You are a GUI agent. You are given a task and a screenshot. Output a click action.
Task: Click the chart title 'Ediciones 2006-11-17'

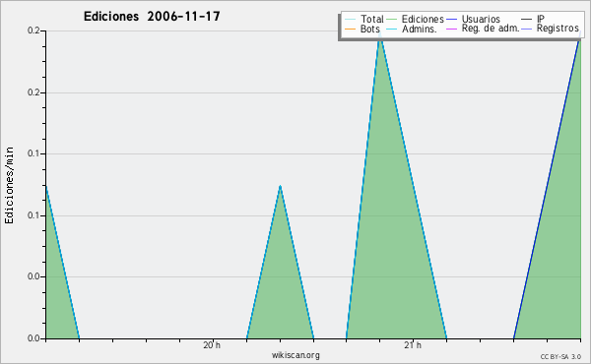point(152,17)
